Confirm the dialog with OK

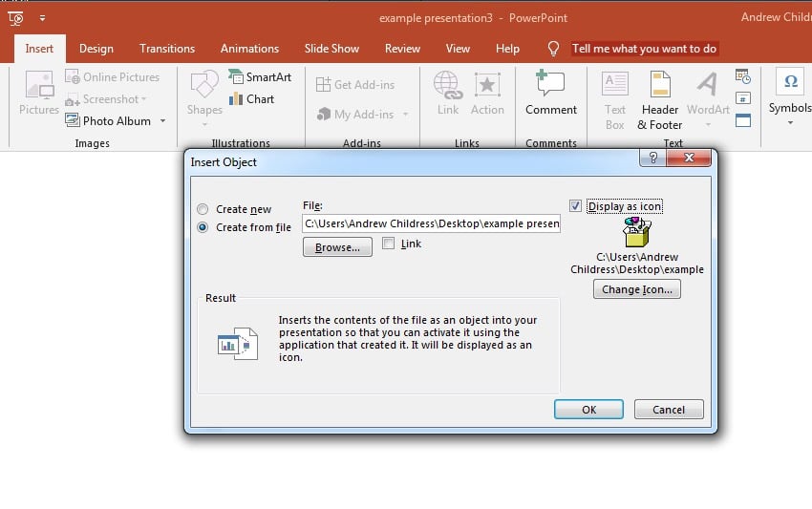pos(588,410)
